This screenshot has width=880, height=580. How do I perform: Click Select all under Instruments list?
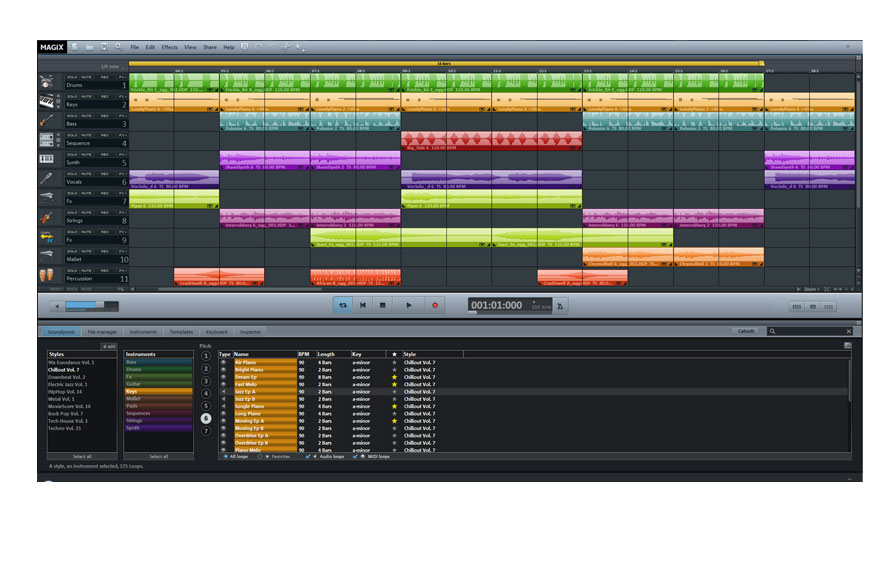[x=158, y=456]
